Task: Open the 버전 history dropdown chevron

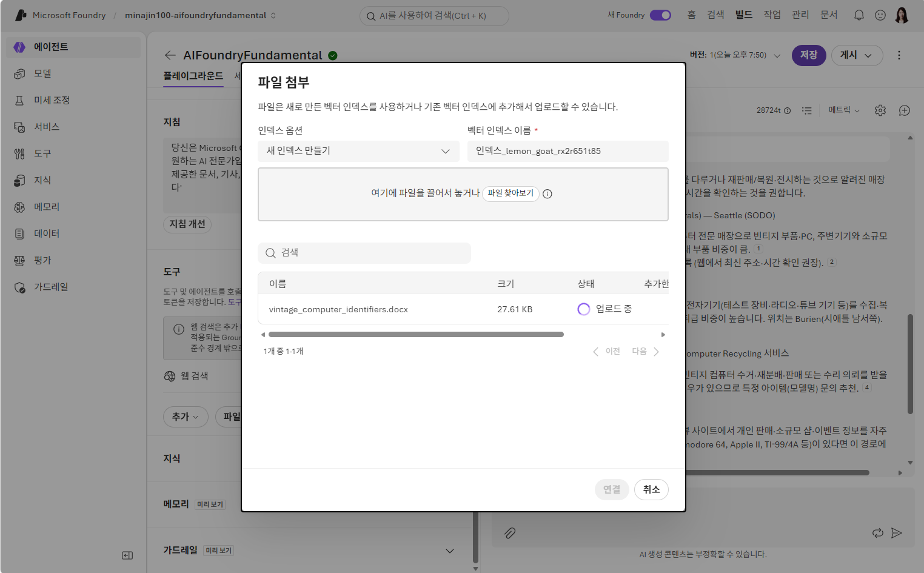Action: point(777,55)
